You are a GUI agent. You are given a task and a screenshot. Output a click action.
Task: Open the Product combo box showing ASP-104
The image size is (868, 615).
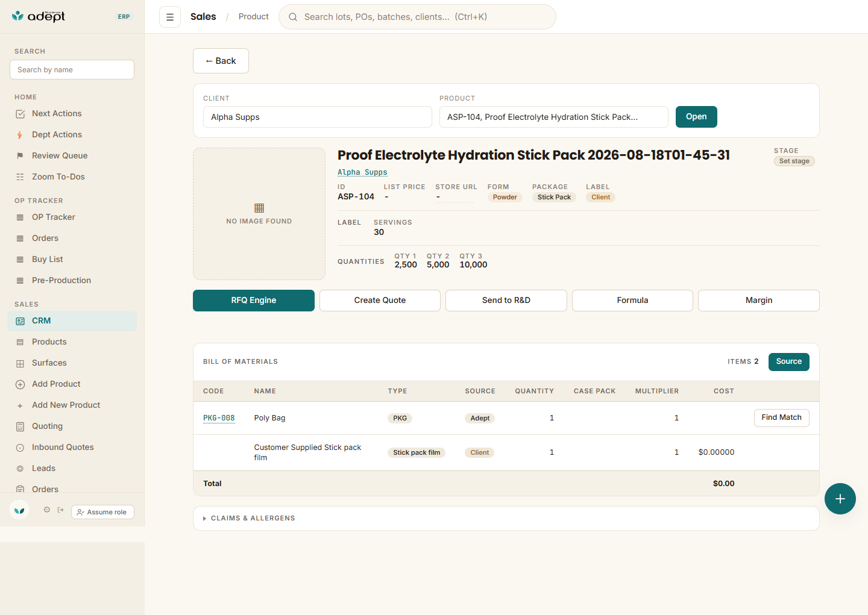click(x=554, y=117)
